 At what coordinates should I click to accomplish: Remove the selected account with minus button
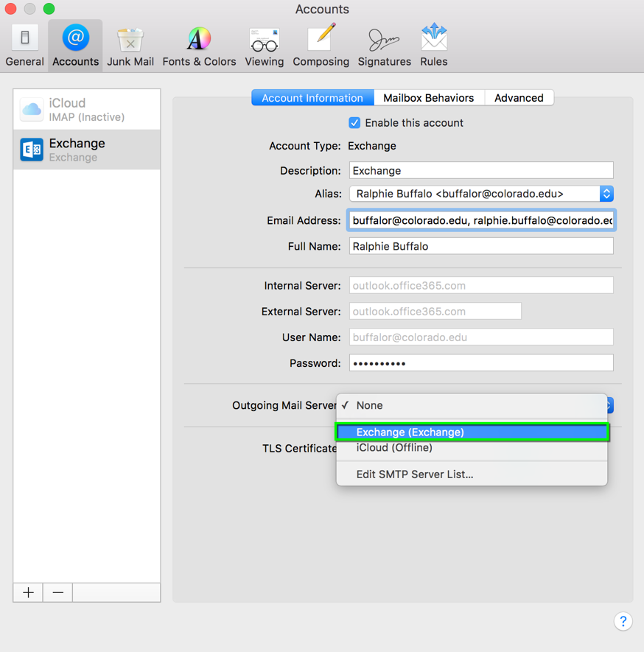click(57, 592)
